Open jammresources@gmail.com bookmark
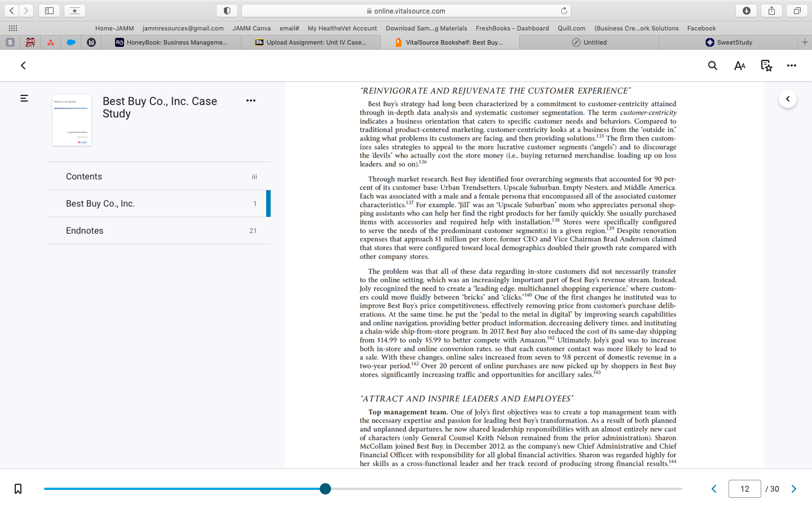This screenshot has width=812, height=508. (x=183, y=28)
